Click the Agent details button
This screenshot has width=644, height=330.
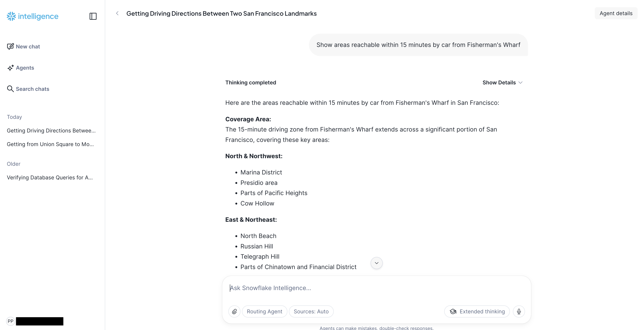(x=616, y=13)
